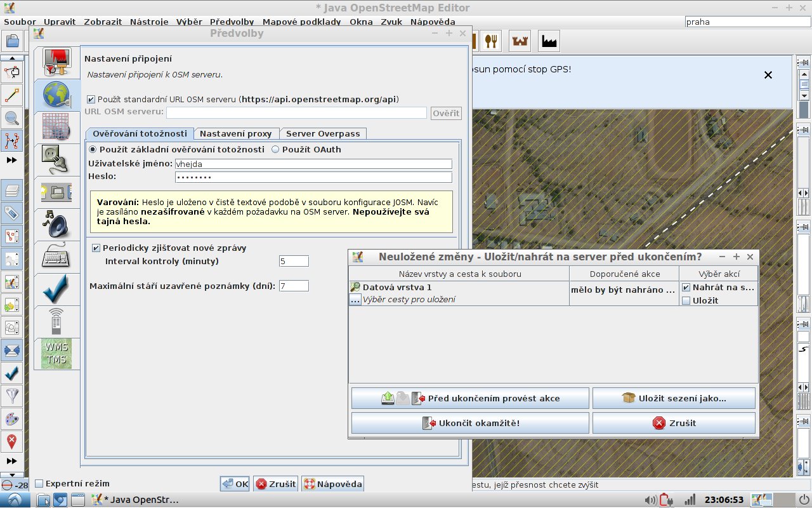812x508 pixels.
Task: Open the Mapové podklady menu
Action: pos(301,22)
